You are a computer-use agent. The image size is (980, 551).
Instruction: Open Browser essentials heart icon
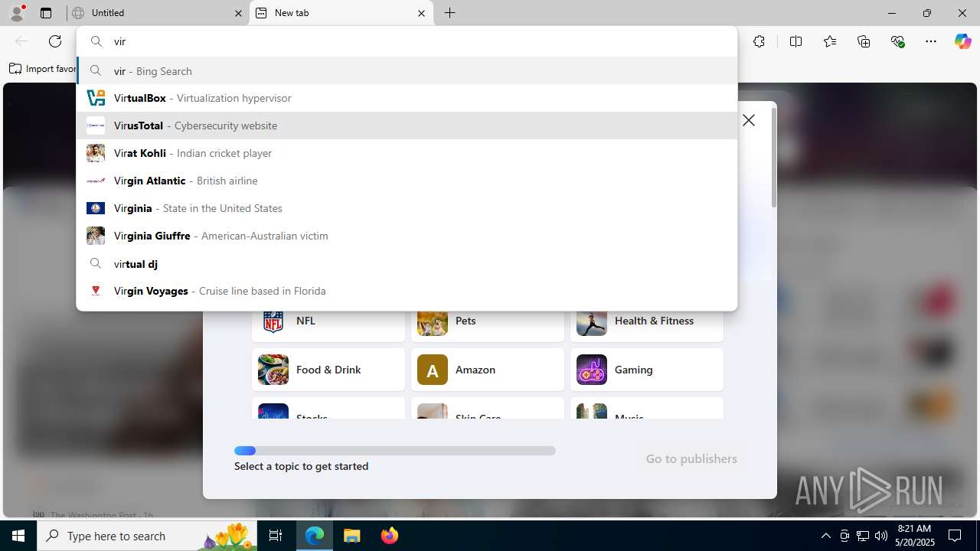pyautogui.click(x=897, y=41)
